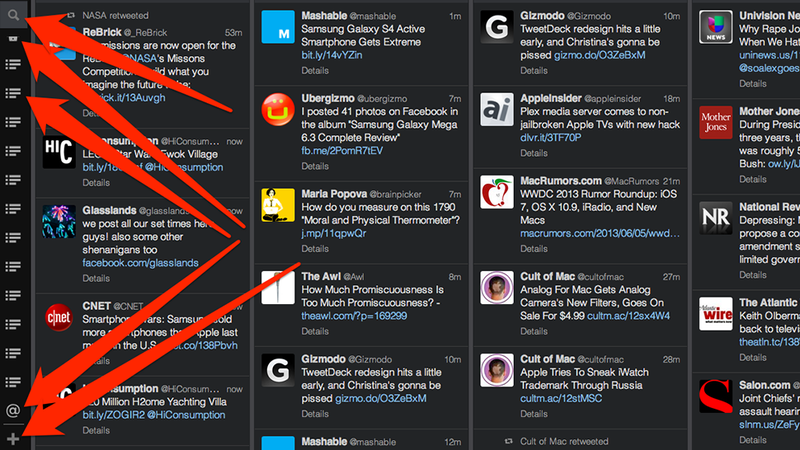Click the 'Glasslands' display name
The height and width of the screenshot is (450, 800).
pos(109,210)
